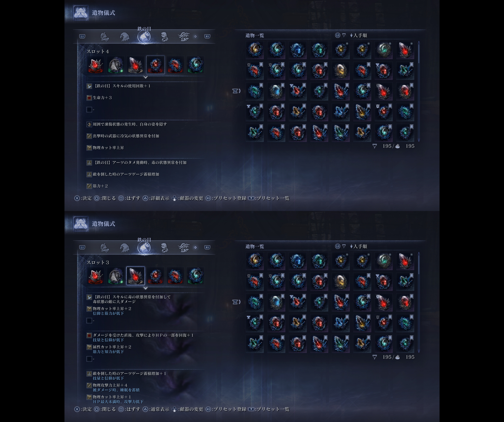Choose the dark helmet relic in スロット4 row

pos(116,65)
